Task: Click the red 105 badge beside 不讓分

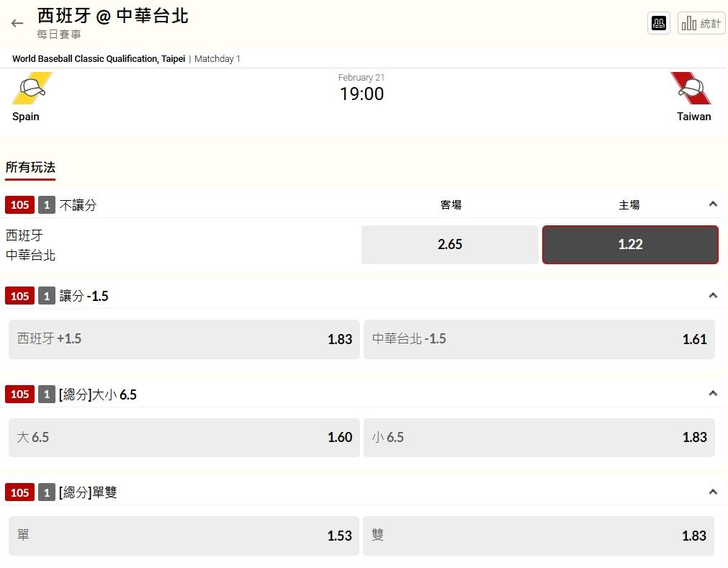Action: [x=19, y=205]
